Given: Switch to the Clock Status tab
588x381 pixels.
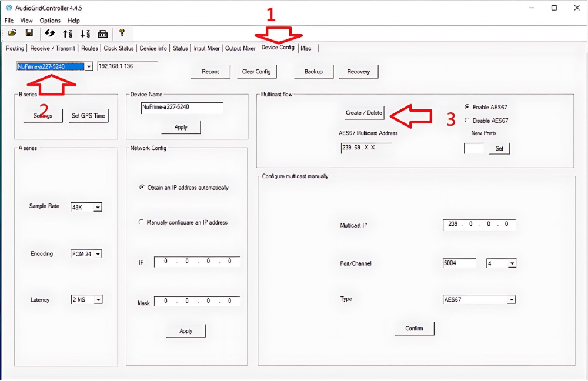Looking at the screenshot, I should (119, 48).
